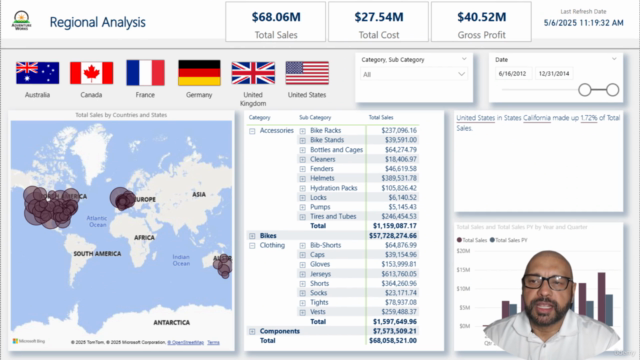Click the Total Sales PY legend marker
640x360 pixels.
point(492,240)
